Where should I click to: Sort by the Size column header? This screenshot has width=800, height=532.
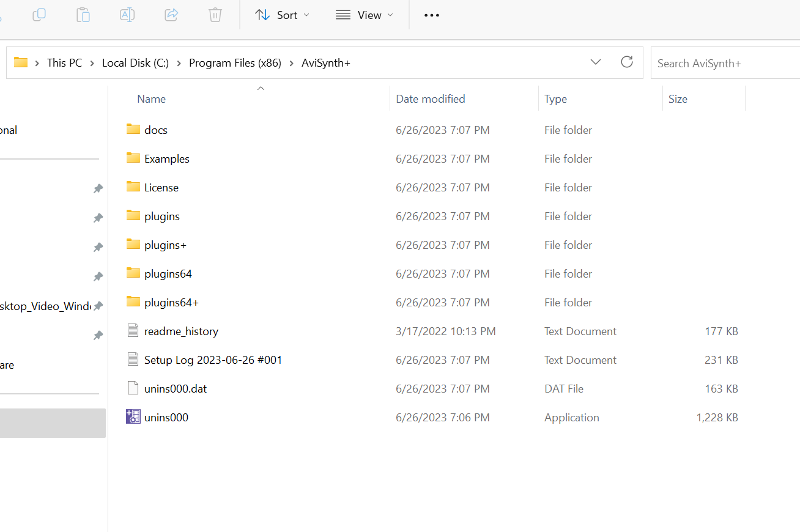(678, 99)
